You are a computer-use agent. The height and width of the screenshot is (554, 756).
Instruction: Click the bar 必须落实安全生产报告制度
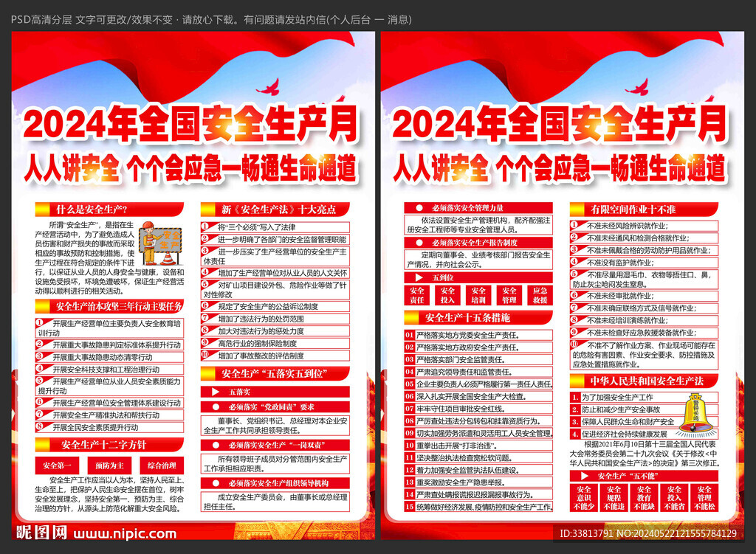click(478, 243)
